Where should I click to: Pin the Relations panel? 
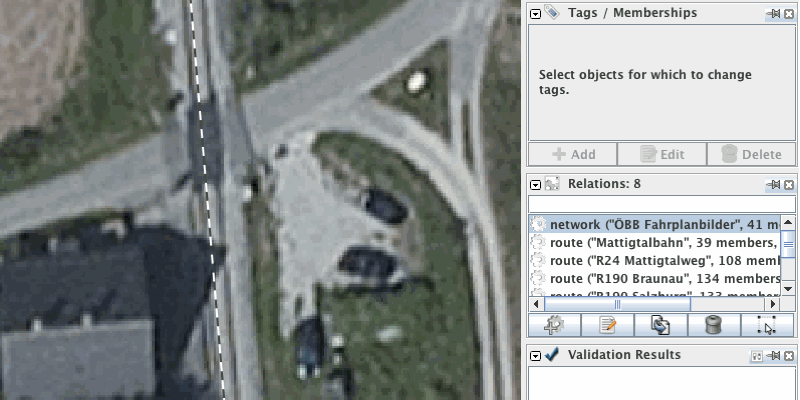pos(774,185)
